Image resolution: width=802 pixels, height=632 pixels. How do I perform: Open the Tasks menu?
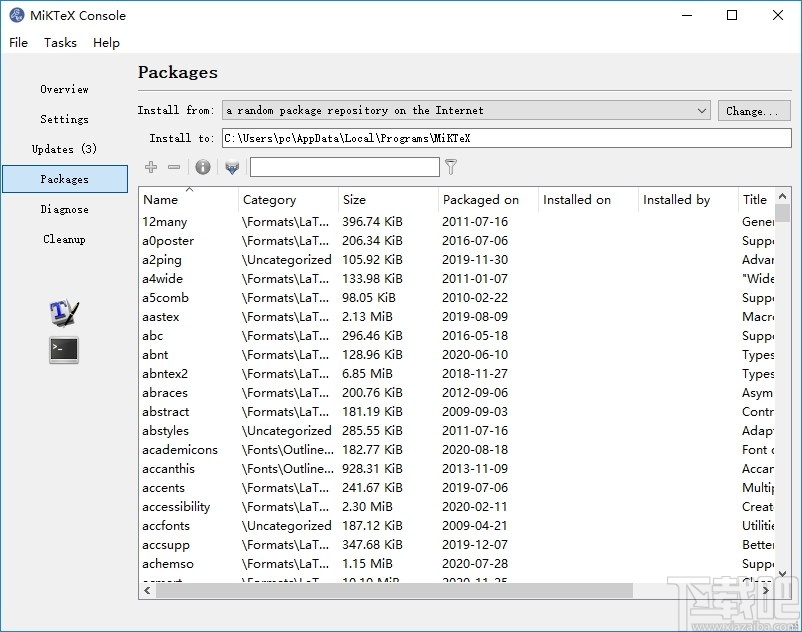click(60, 43)
